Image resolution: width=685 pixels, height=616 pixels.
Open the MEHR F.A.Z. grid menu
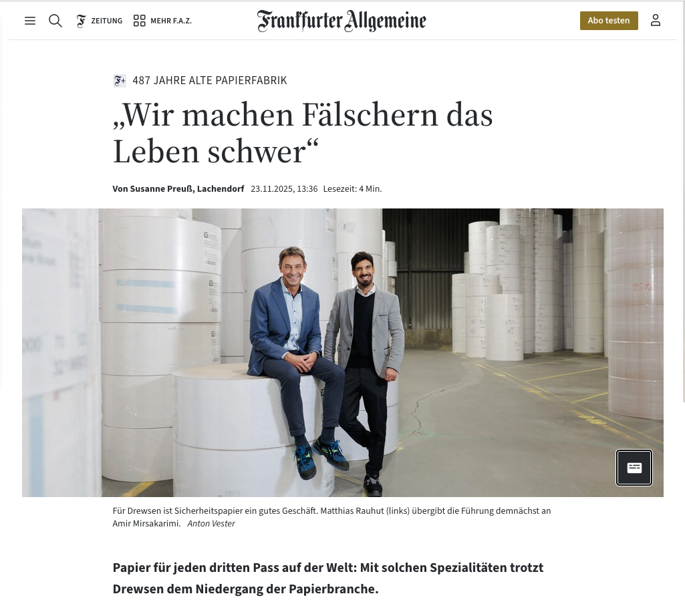click(x=162, y=21)
